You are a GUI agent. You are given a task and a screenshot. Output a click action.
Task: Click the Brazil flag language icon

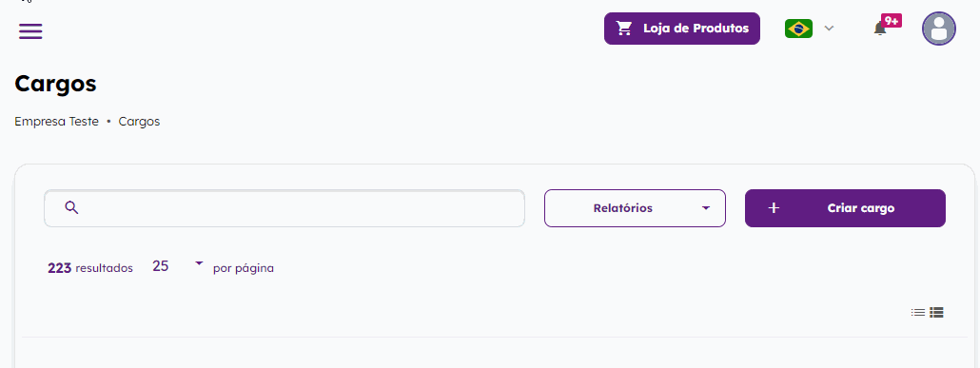pos(799,29)
